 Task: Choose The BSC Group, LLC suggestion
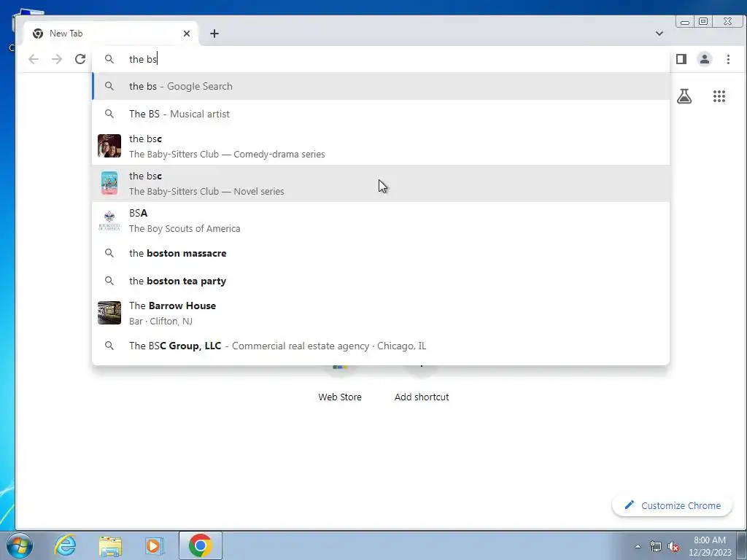coord(381,346)
